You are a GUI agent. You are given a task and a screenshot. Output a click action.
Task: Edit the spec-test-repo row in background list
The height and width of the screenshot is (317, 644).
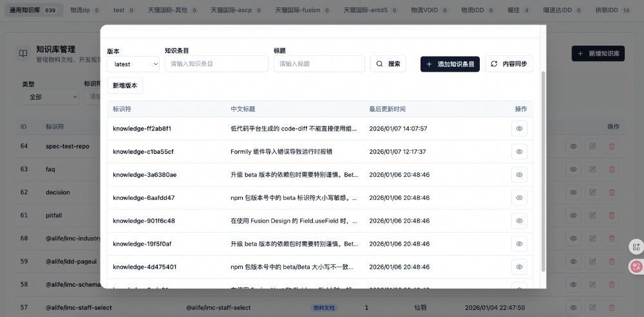click(592, 146)
